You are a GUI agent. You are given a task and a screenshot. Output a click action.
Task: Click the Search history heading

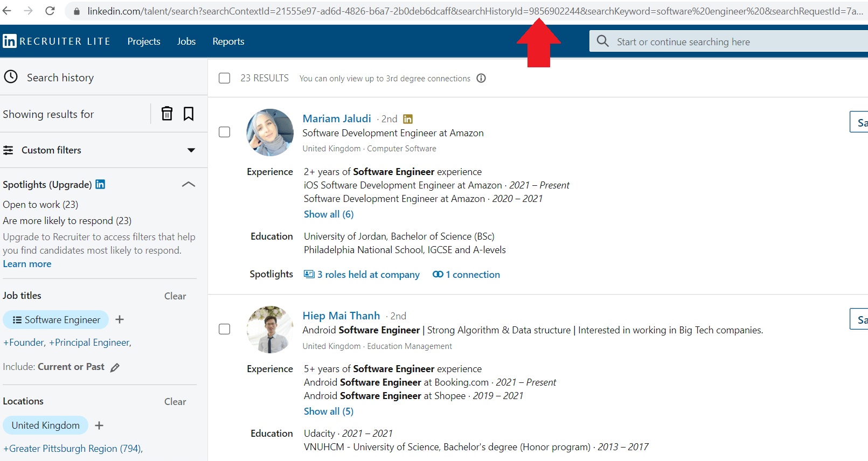click(x=60, y=78)
